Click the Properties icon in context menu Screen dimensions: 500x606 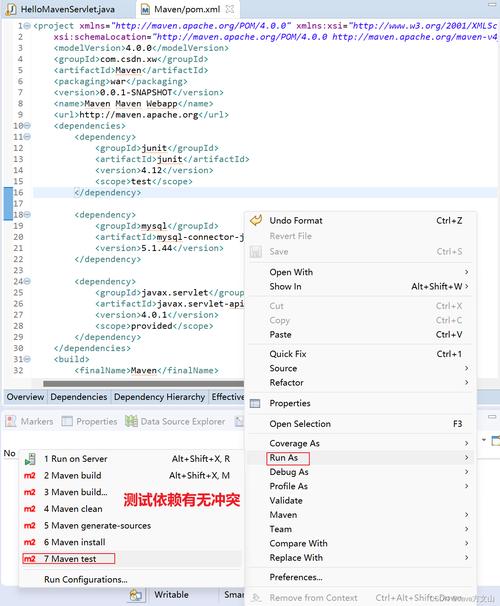click(255, 403)
